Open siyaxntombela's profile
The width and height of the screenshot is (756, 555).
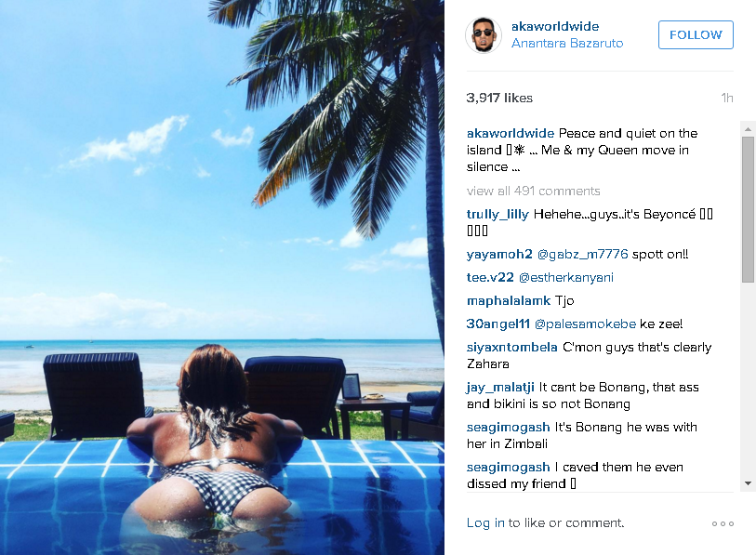[512, 347]
